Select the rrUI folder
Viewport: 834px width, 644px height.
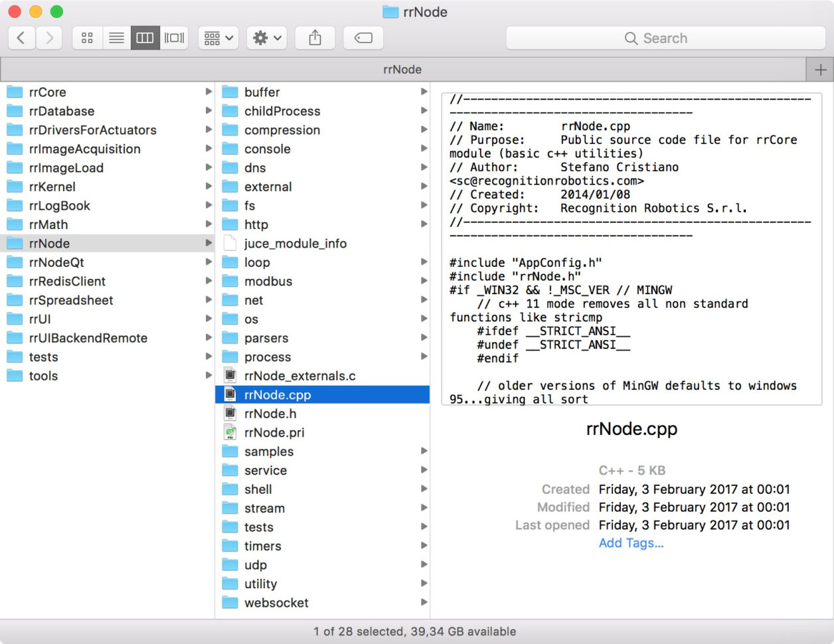(107, 319)
